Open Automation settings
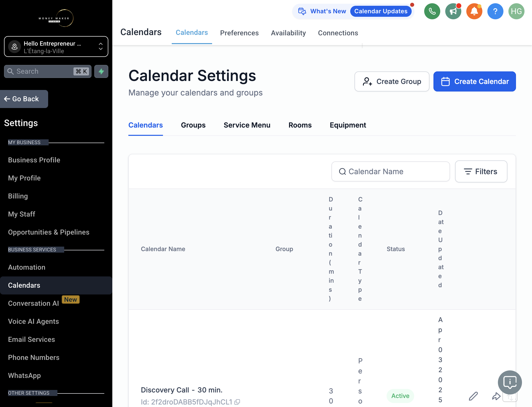 (27, 267)
